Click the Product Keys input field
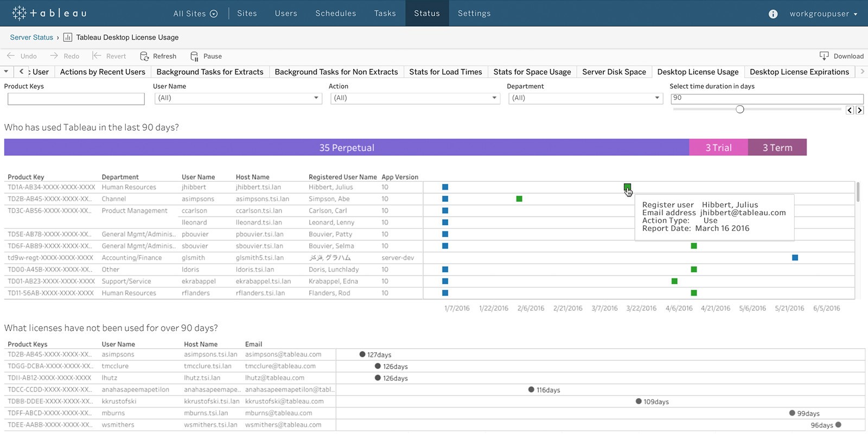 76,99
